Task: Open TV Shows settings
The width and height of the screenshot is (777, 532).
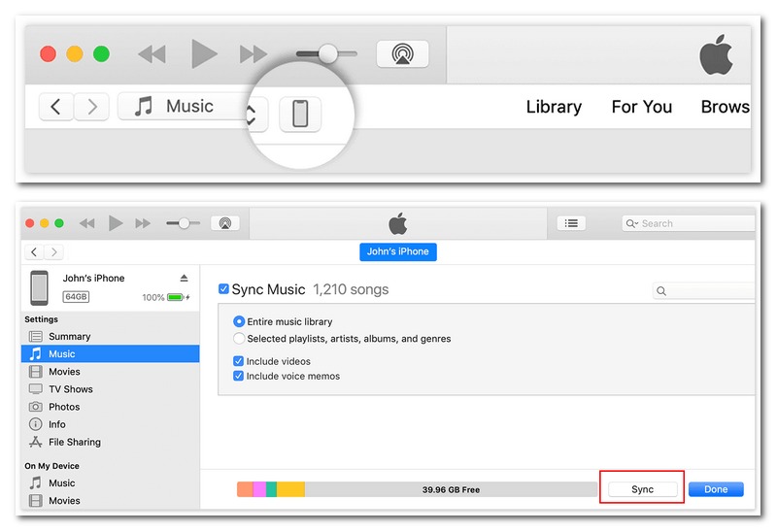Action: 110,389
